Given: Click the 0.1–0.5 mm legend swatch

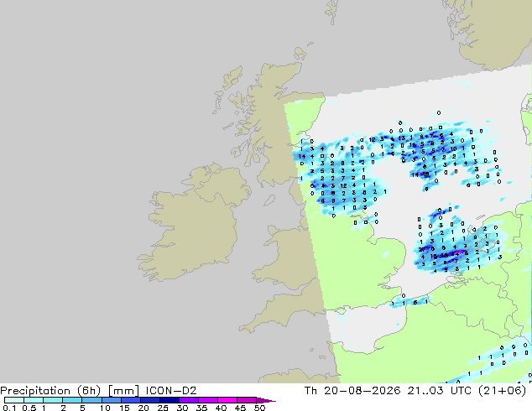Looking at the screenshot, I should (14, 400).
